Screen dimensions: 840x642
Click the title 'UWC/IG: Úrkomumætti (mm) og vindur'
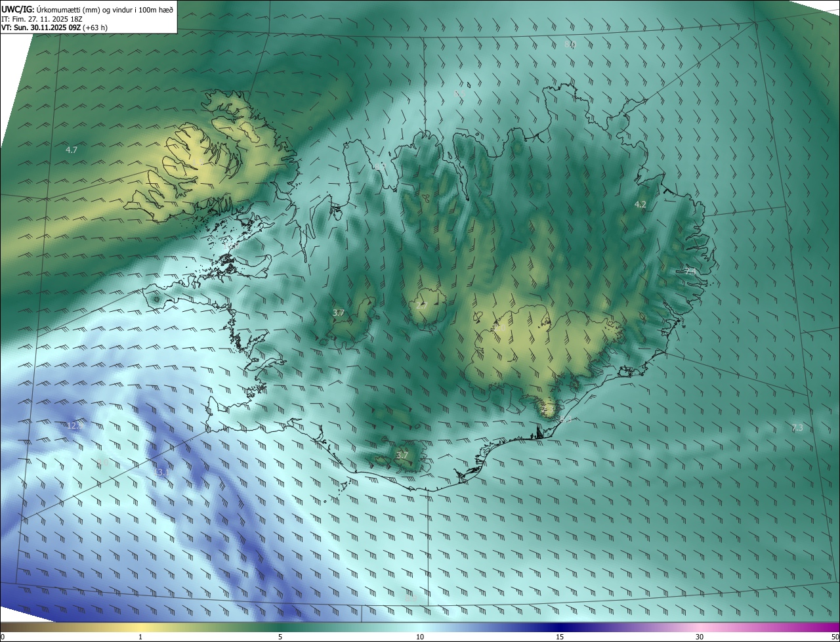(x=87, y=9)
